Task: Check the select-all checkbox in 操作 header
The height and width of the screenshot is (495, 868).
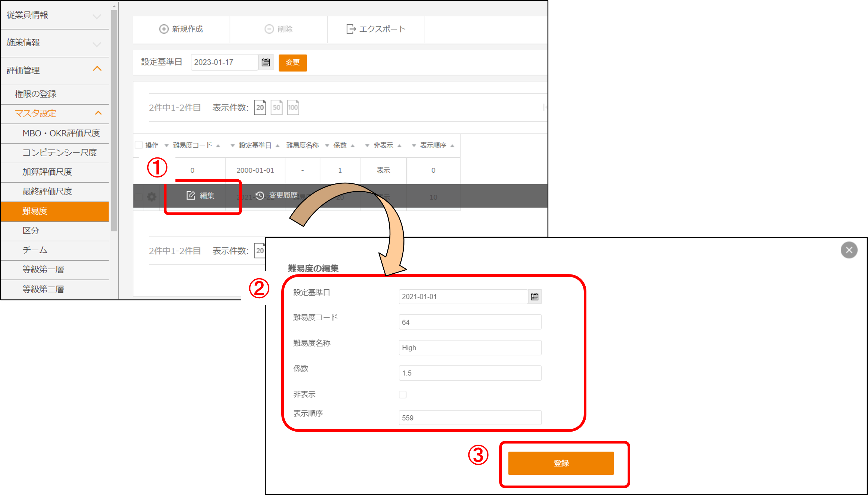Action: [x=139, y=145]
